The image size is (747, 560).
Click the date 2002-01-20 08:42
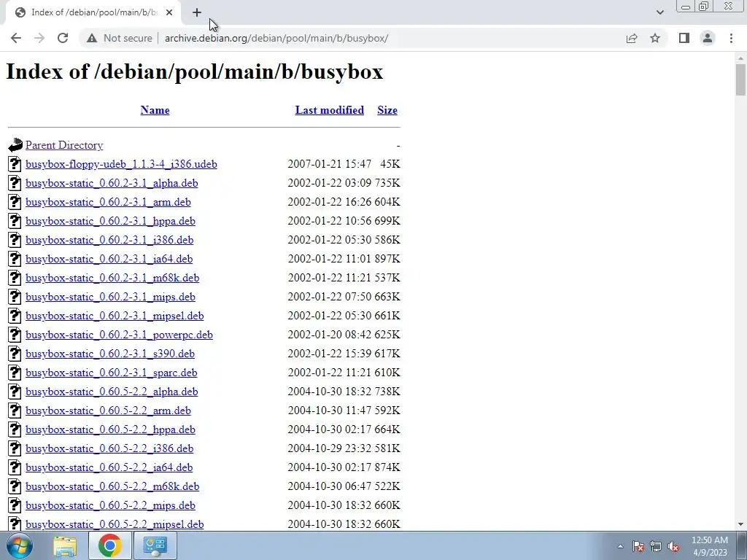coord(329,335)
